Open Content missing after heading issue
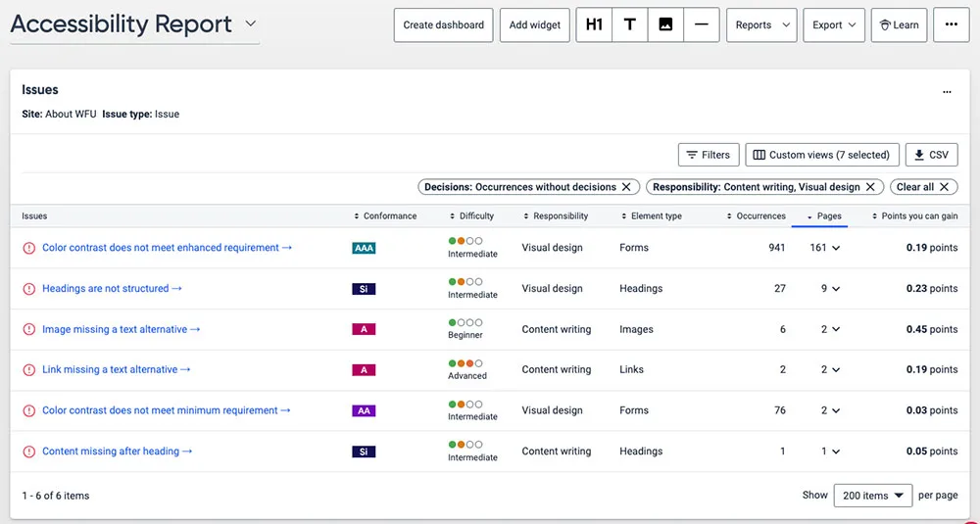The height and width of the screenshot is (524, 980). pos(117,451)
